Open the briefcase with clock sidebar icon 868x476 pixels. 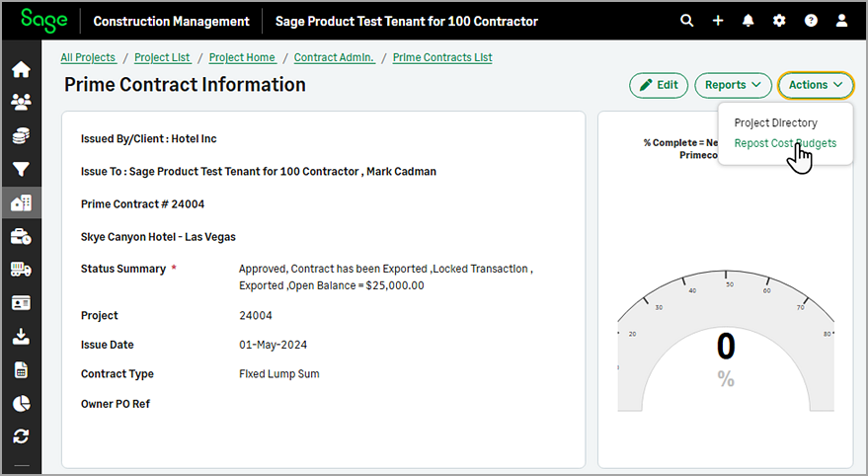pos(21,236)
